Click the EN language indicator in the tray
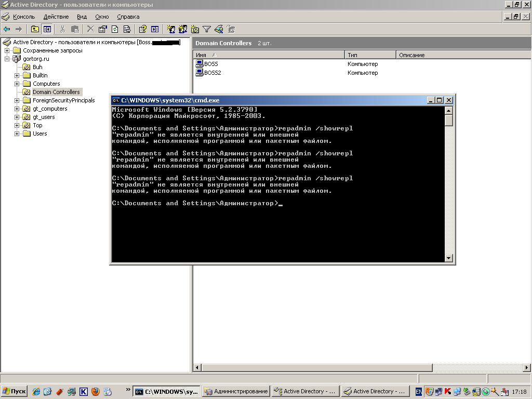This screenshot has width=532, height=399. (x=419, y=392)
